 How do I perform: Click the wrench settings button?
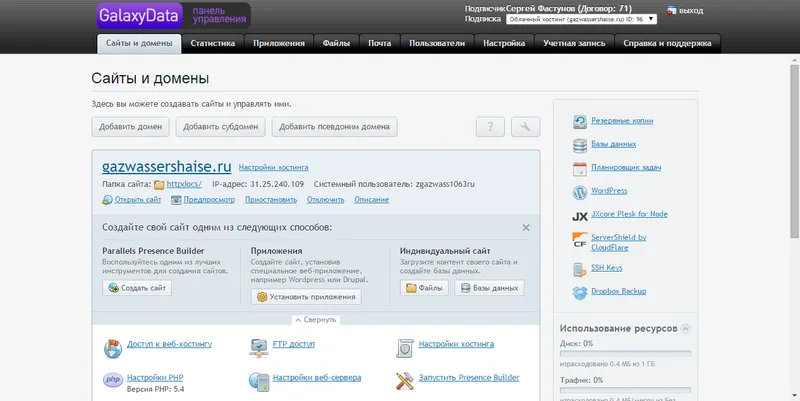click(526, 127)
